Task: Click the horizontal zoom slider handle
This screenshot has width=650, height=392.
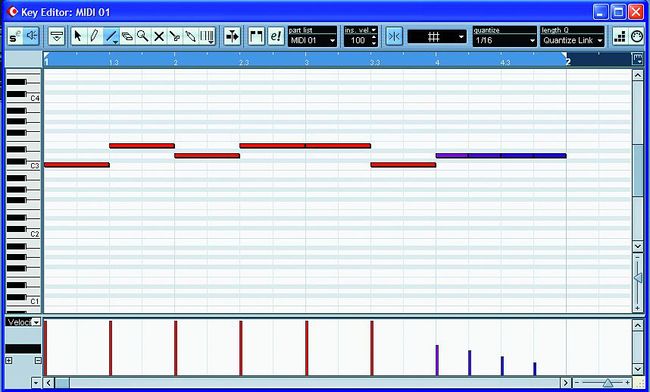Action: (x=607, y=382)
